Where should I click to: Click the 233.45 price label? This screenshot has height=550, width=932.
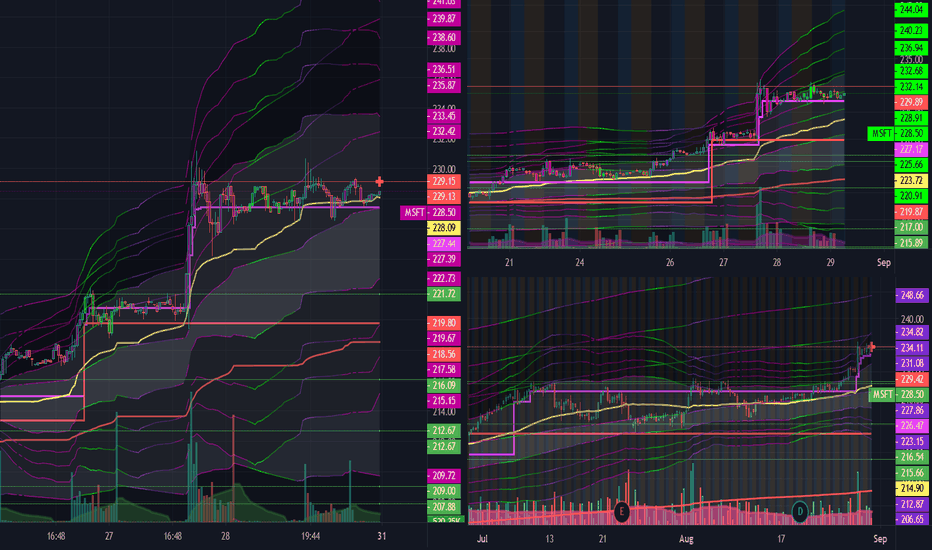(x=443, y=116)
